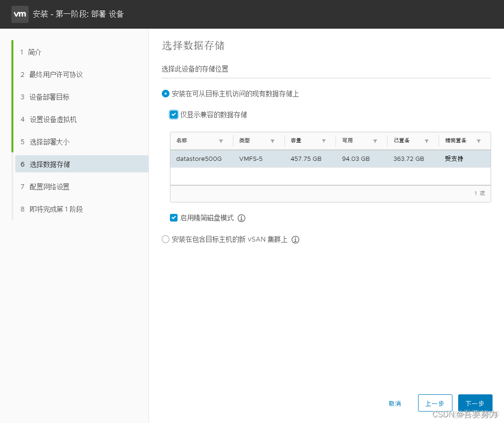Select step 6 选择数据存储
This screenshot has width=504, height=423.
click(x=82, y=164)
